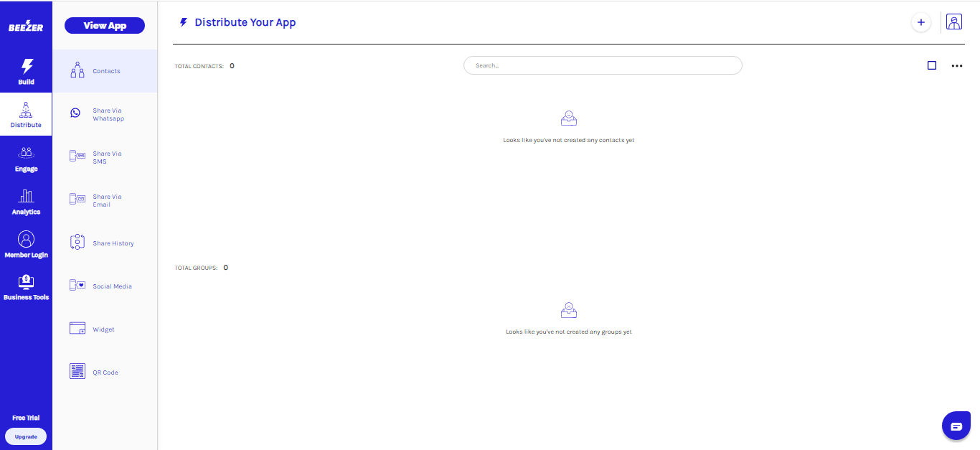Click the Beezer logo

pos(26,26)
